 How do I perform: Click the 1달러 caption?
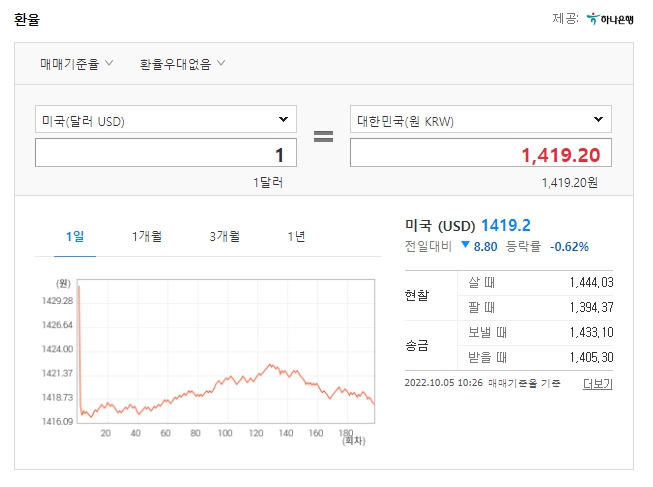pyautogui.click(x=268, y=182)
